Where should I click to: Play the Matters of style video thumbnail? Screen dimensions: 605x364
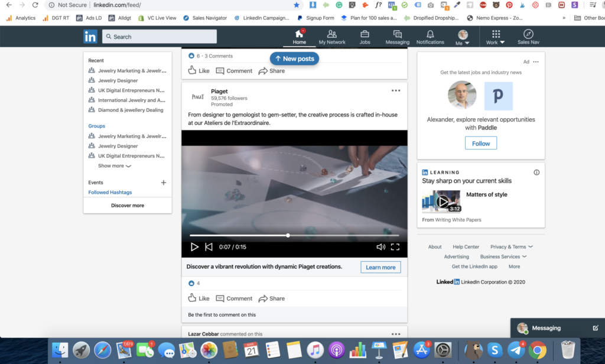[x=441, y=201]
